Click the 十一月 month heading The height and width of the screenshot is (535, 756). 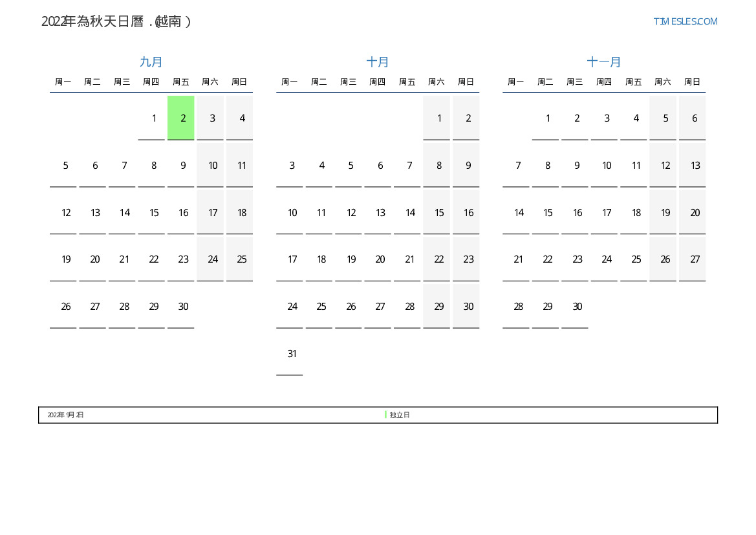pos(604,62)
